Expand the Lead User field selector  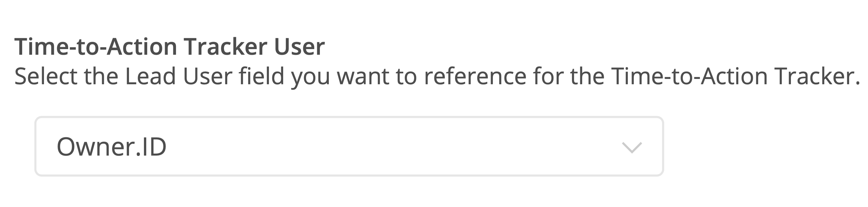tap(349, 146)
